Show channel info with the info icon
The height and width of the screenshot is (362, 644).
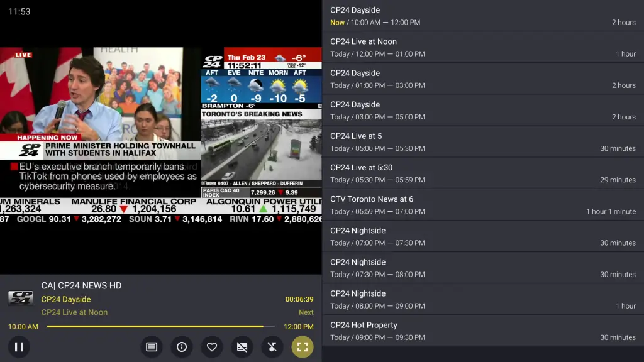(x=182, y=347)
